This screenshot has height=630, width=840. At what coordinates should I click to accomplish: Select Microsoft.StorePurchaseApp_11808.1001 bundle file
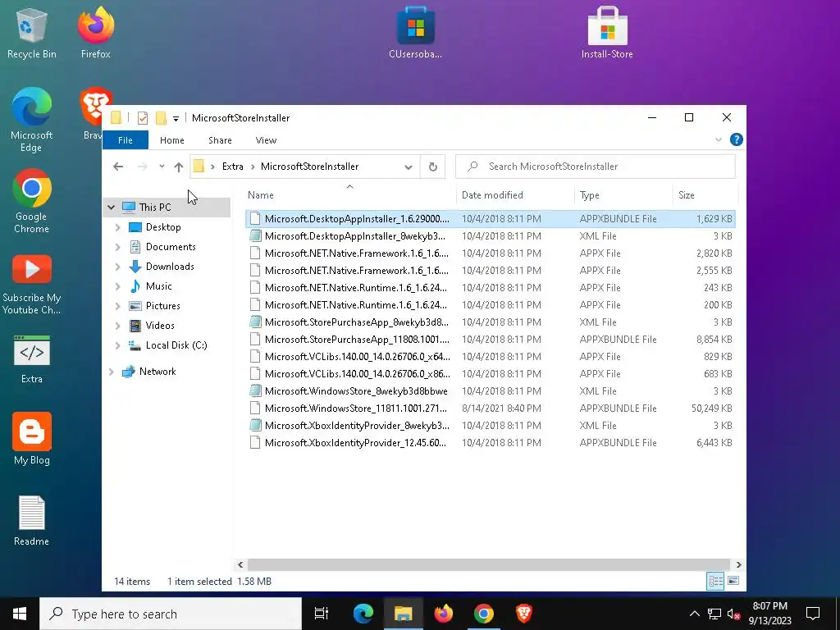[491, 340]
